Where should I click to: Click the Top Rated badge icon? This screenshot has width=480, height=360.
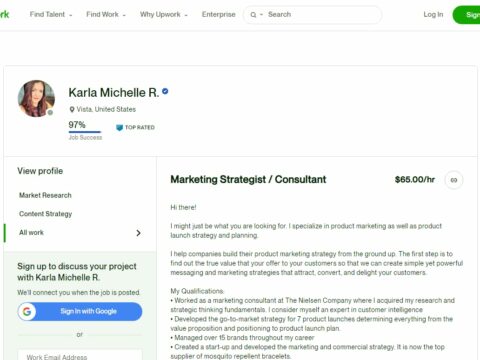coord(119,128)
